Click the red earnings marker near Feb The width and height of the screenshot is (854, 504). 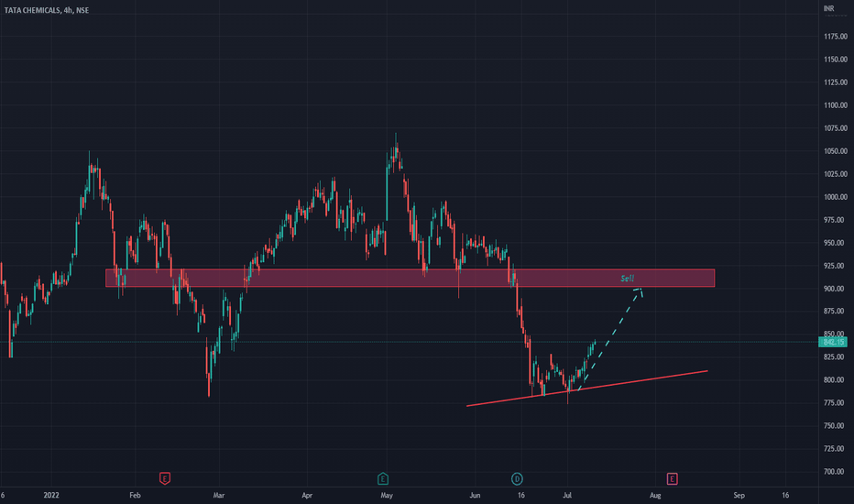point(165,479)
